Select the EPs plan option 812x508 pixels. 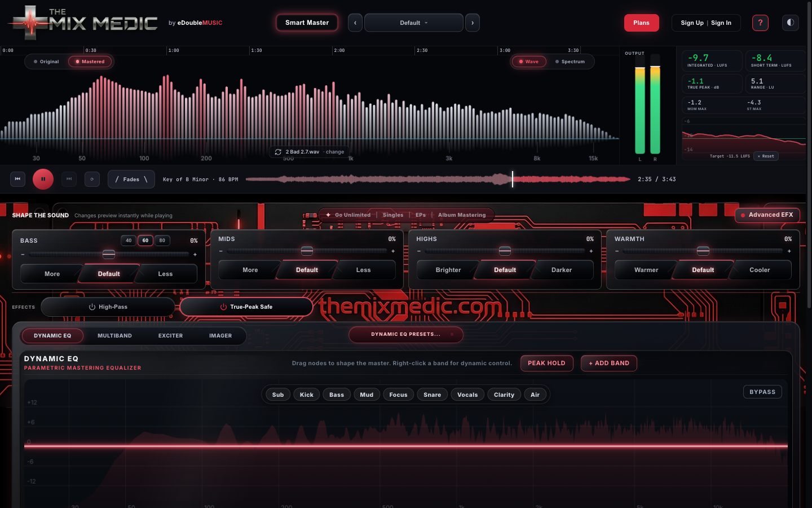click(421, 215)
